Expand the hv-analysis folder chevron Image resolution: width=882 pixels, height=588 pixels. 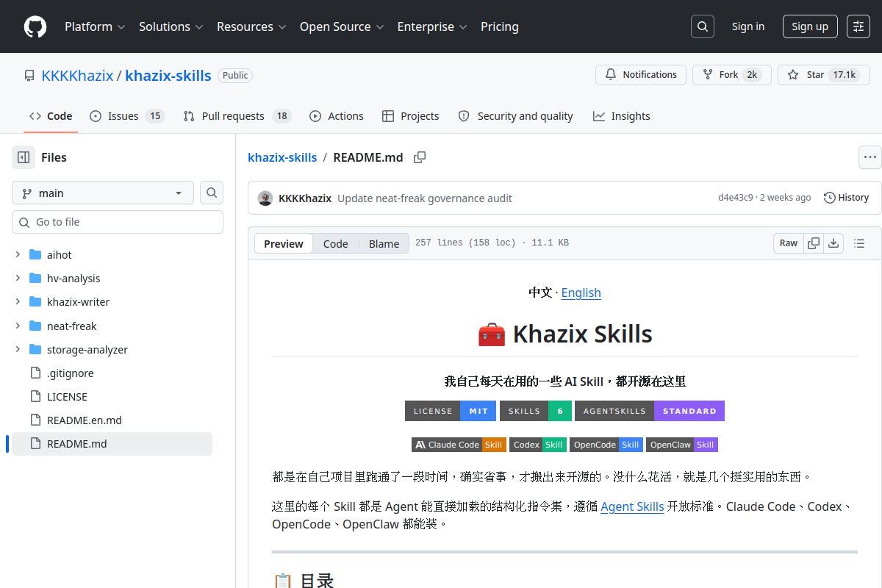18,279
